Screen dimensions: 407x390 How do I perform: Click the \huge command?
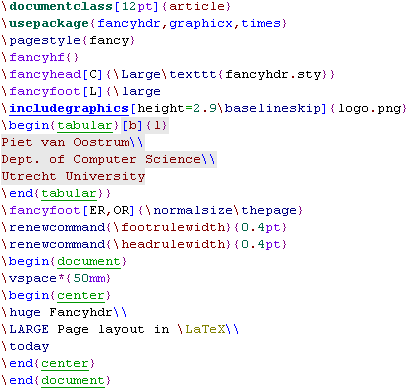pyautogui.click(x=21, y=312)
